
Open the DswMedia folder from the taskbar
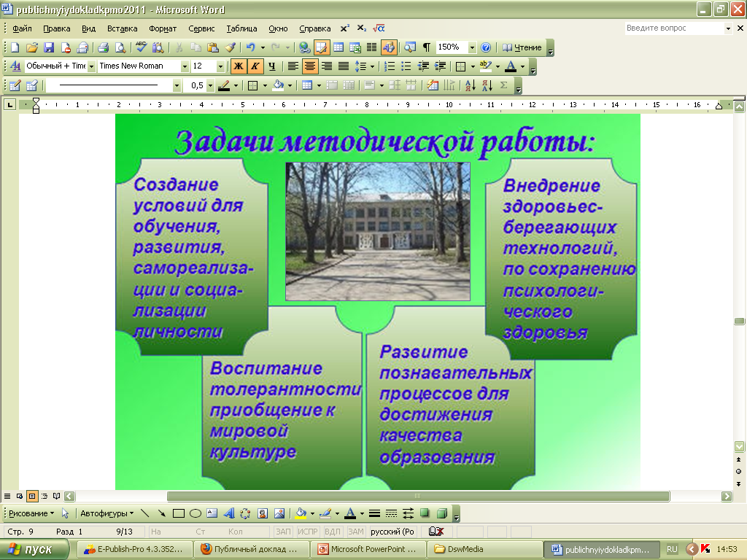484,549
